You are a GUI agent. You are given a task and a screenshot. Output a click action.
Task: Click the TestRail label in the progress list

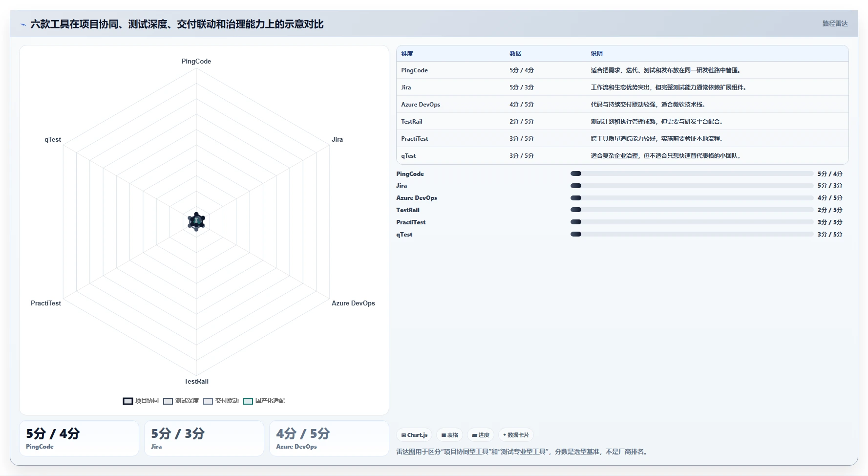pos(408,210)
